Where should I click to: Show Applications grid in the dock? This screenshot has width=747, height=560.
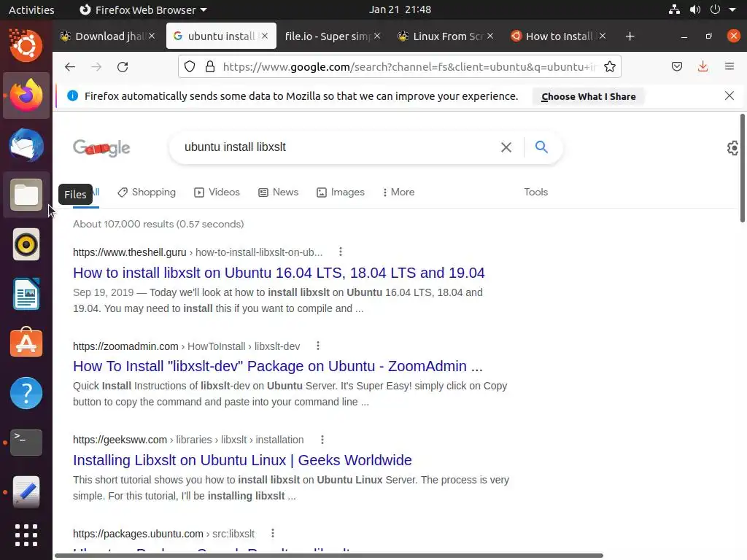pyautogui.click(x=26, y=535)
